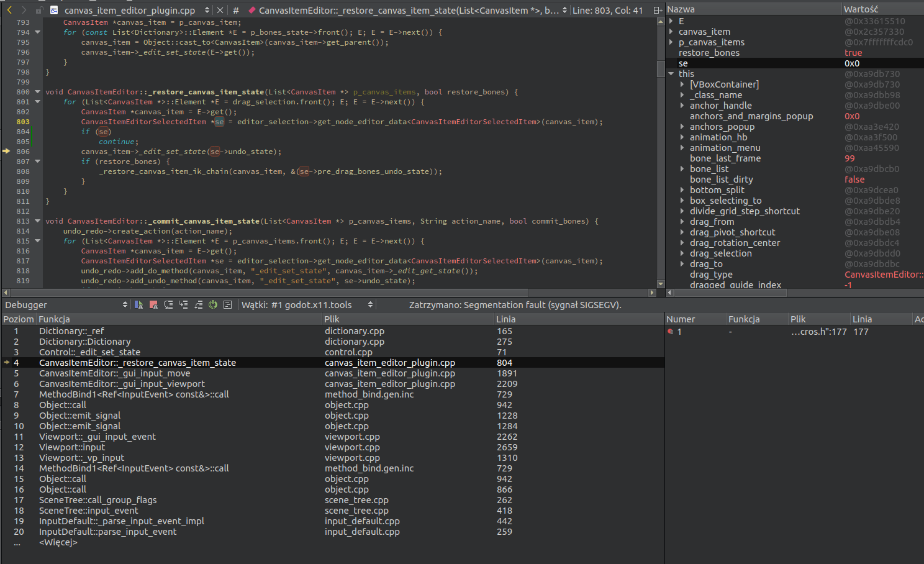Open the Debugger mode combo box

click(66, 304)
